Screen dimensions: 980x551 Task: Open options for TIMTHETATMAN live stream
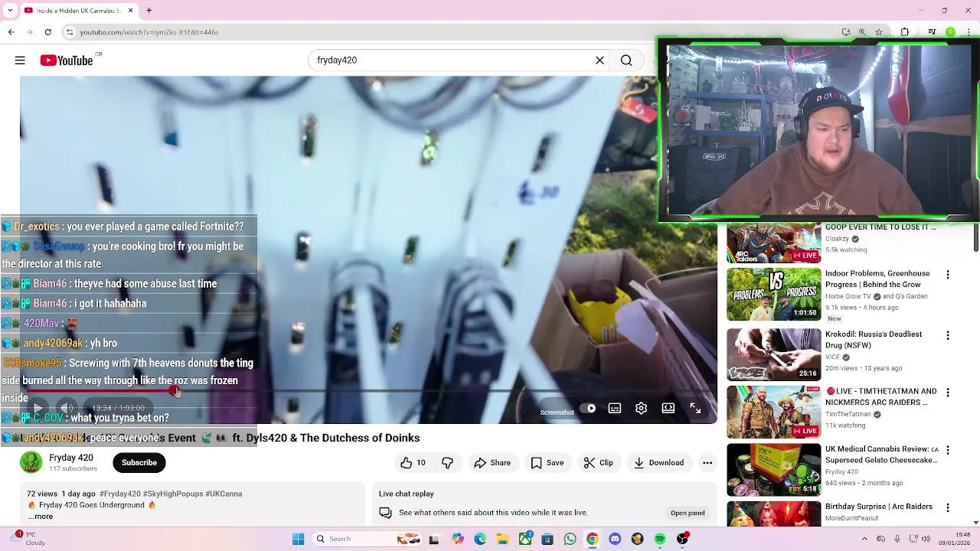click(x=948, y=393)
